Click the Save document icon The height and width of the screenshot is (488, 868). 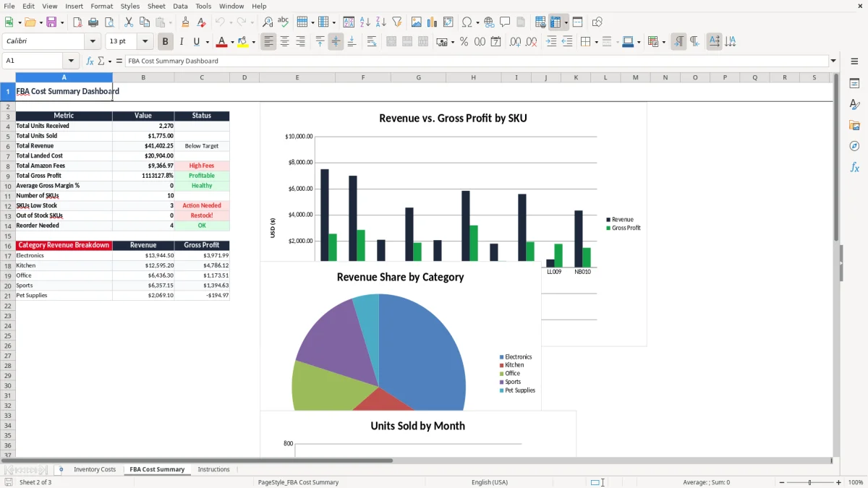[x=51, y=22]
